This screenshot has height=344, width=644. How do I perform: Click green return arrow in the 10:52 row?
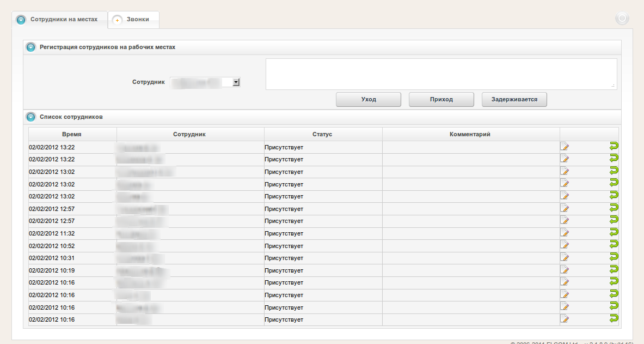coord(614,244)
